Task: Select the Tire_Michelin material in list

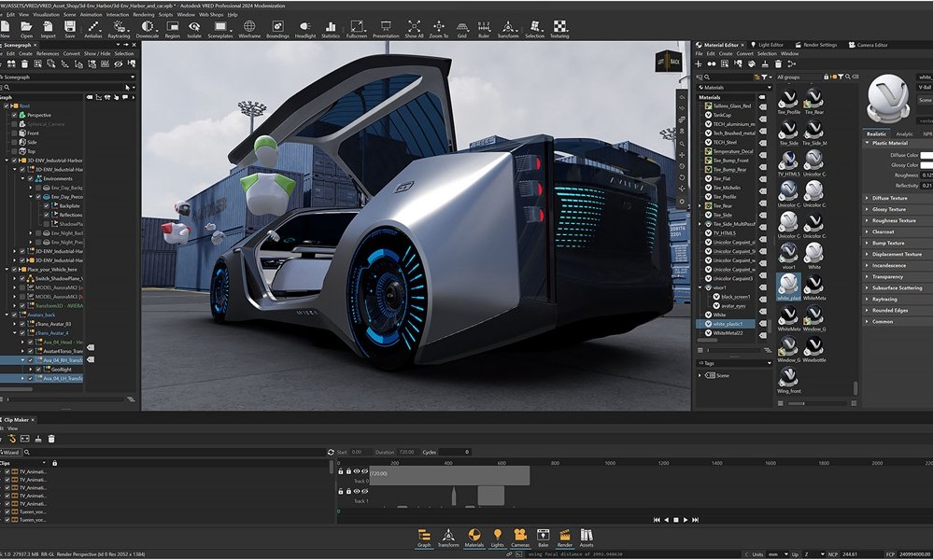Action: (x=727, y=188)
